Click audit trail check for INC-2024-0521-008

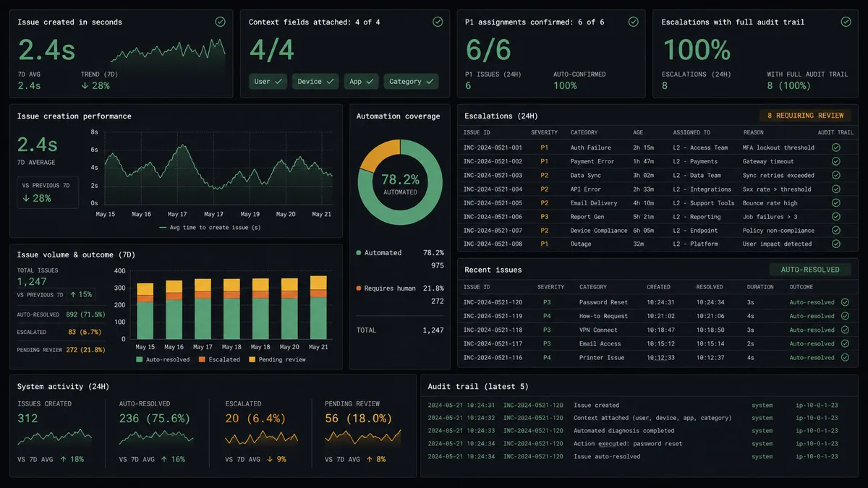(x=836, y=244)
